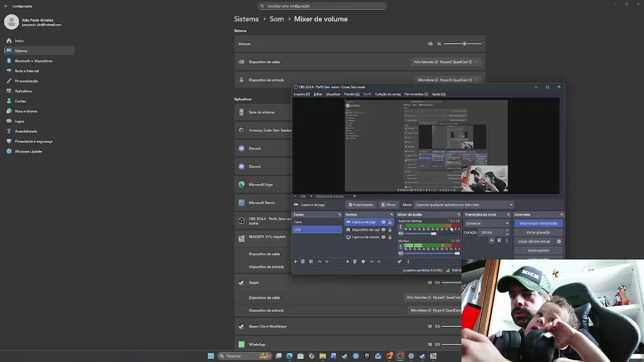Open Mic/Aux channel options dots
644x362 pixels.
(x=400, y=247)
